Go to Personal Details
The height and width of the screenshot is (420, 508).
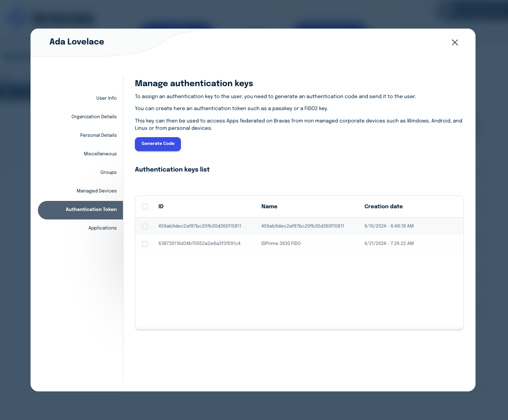(x=98, y=135)
